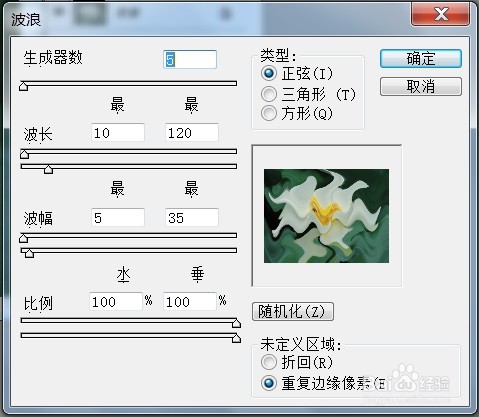Click the 随机化(Z) randomize button
This screenshot has width=479, height=417.
pyautogui.click(x=293, y=312)
